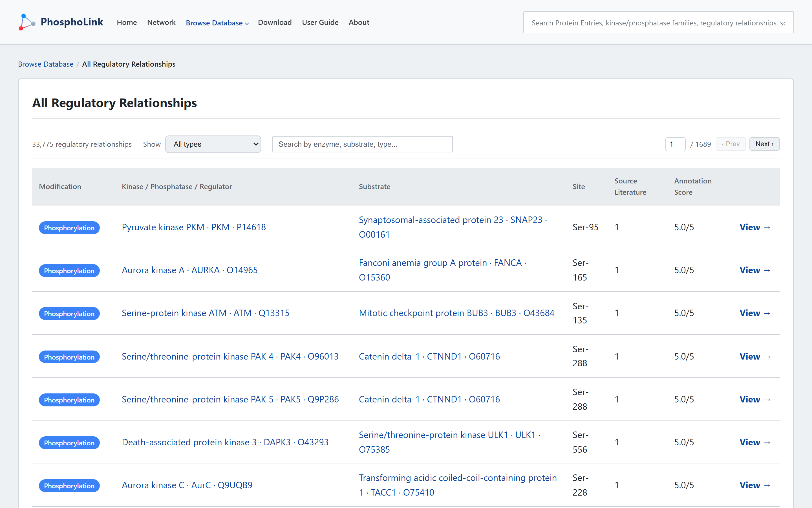Viewport: 812px width, 508px height.
Task: Open Aurora kinase A AURKA link
Action: coord(189,270)
